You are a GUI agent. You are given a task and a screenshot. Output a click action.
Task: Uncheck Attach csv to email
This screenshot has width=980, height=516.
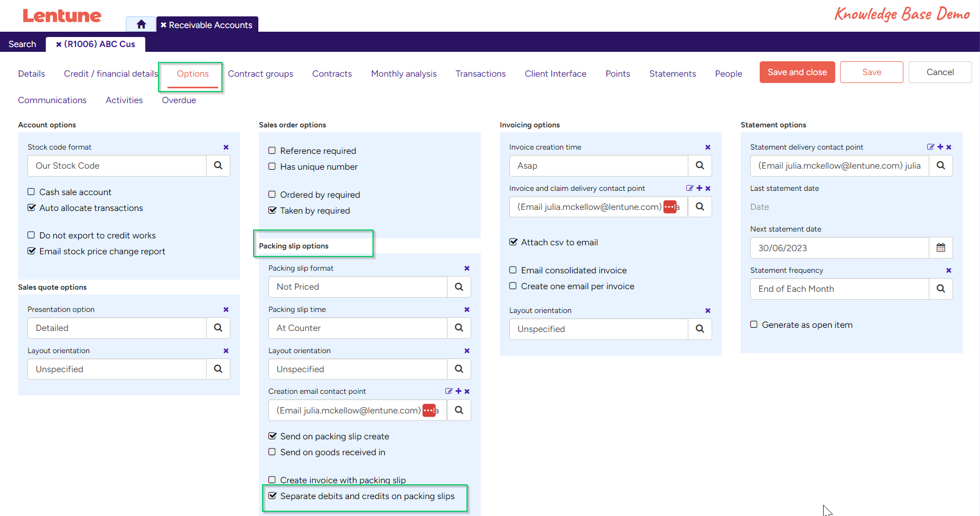513,242
